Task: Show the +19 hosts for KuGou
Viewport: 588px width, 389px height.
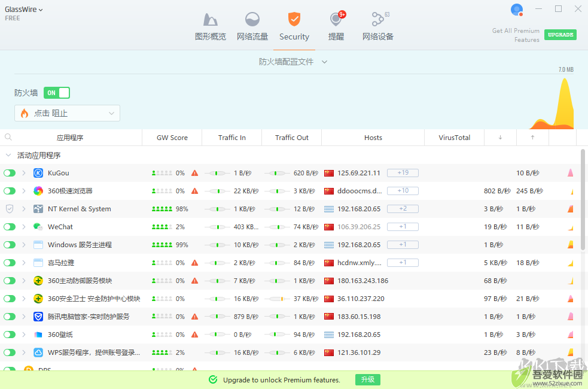Action: (403, 172)
